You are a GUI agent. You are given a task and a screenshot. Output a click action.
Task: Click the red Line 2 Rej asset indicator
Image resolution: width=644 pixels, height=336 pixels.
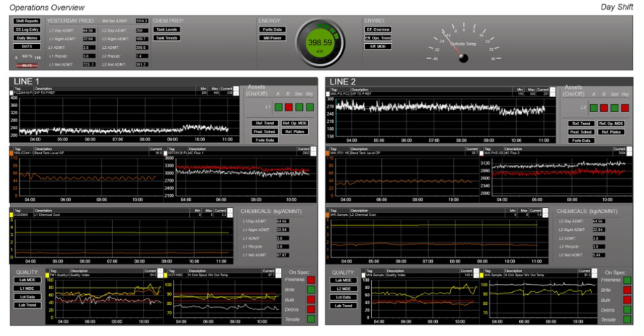624,108
